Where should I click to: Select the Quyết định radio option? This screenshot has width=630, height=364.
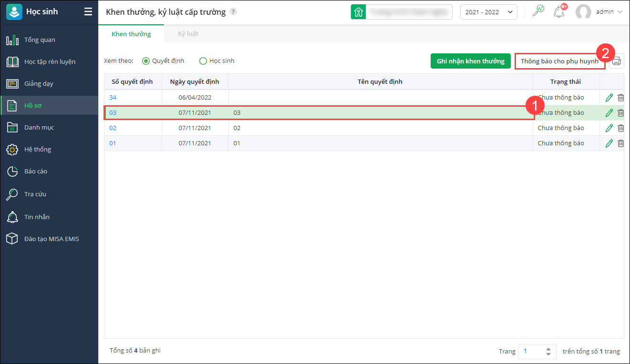pyautogui.click(x=146, y=61)
